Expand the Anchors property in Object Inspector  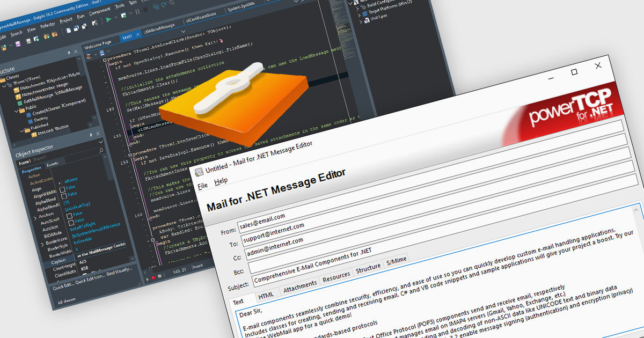coord(35,219)
